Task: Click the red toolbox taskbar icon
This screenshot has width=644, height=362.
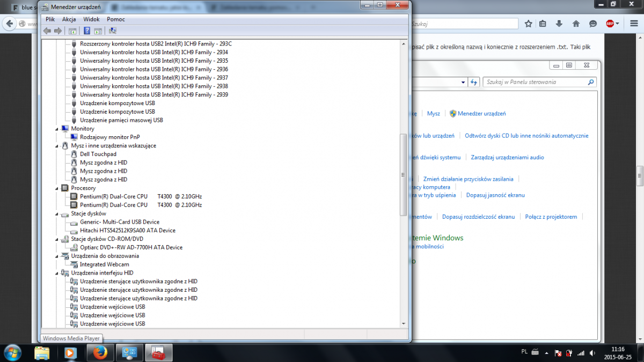Action: tap(159, 353)
